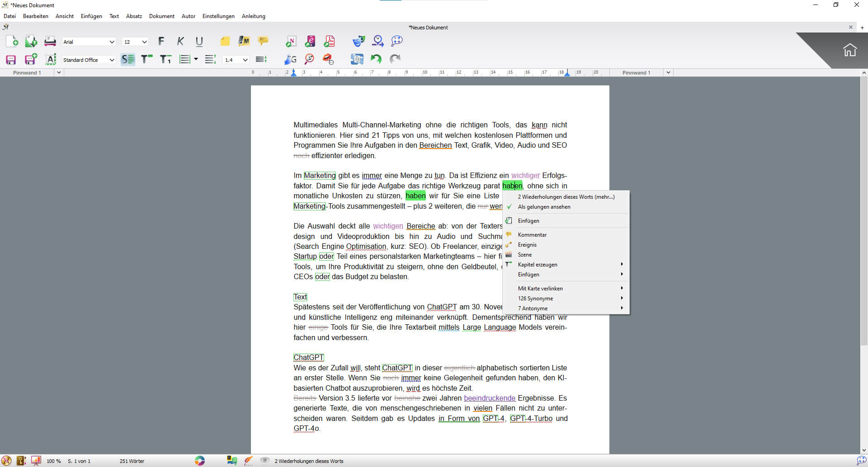
Task: Toggle the eye icon in status bar
Action: click(265, 461)
